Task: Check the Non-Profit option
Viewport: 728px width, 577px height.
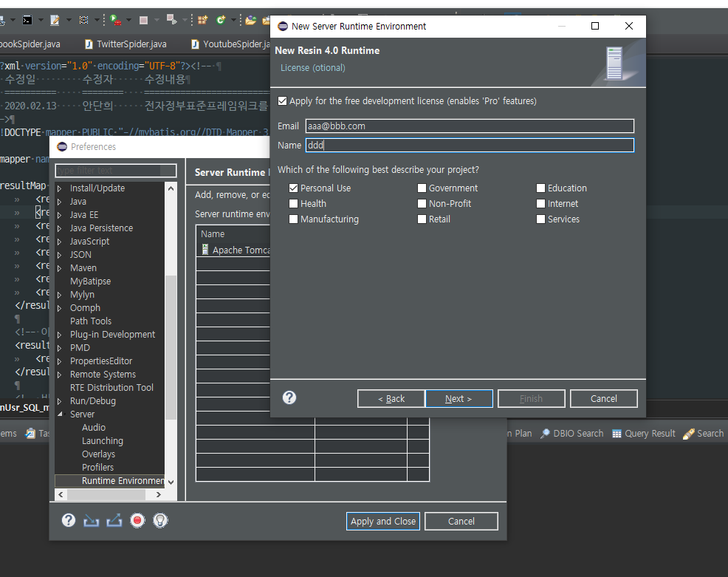Action: click(422, 204)
